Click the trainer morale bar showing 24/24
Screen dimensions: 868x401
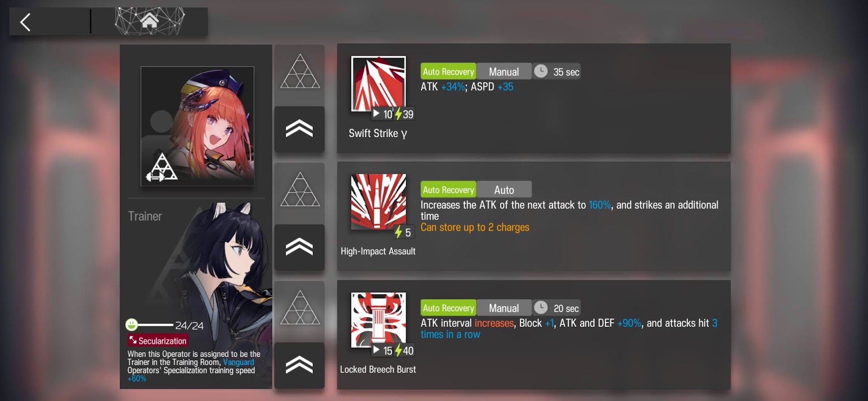pos(165,325)
